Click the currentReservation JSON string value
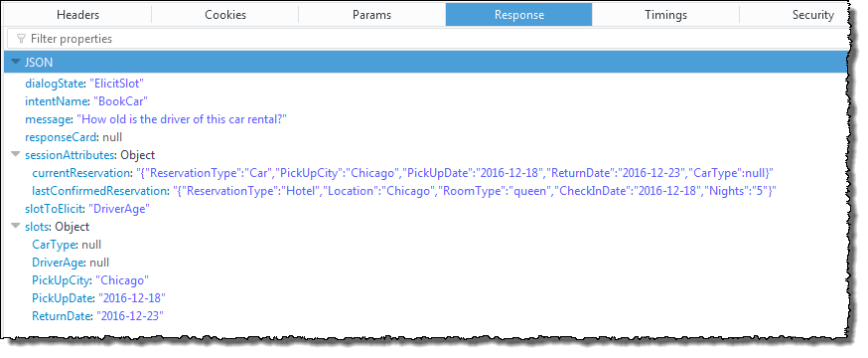Image resolution: width=868 pixels, height=358 pixels. (455, 173)
